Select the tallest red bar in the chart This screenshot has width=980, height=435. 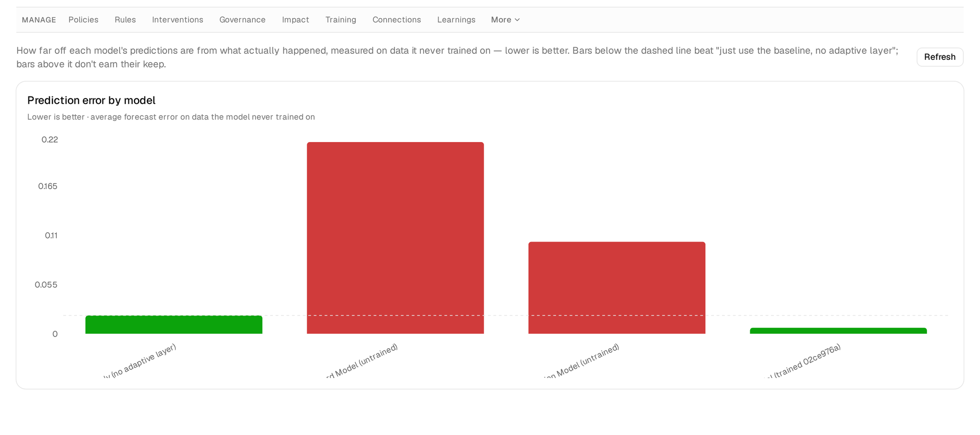395,238
